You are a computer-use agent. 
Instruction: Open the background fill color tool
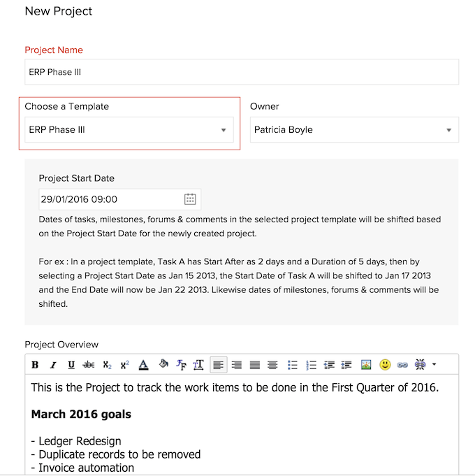163,363
